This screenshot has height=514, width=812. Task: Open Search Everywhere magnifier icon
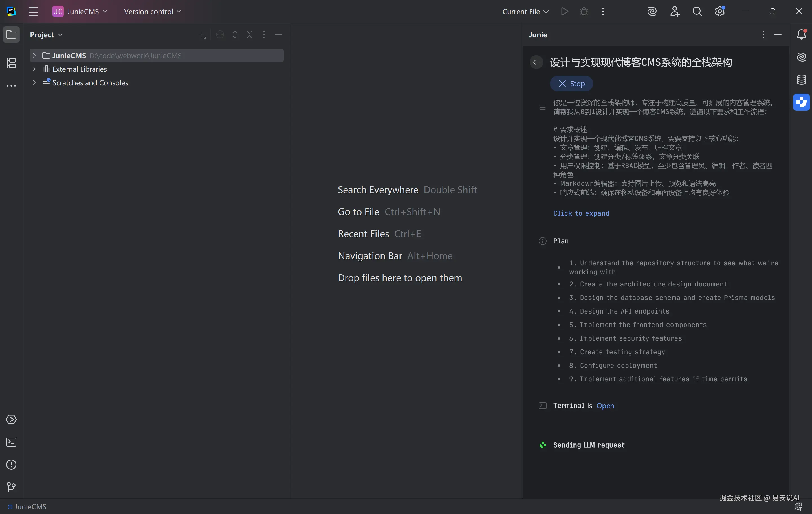[x=697, y=12]
